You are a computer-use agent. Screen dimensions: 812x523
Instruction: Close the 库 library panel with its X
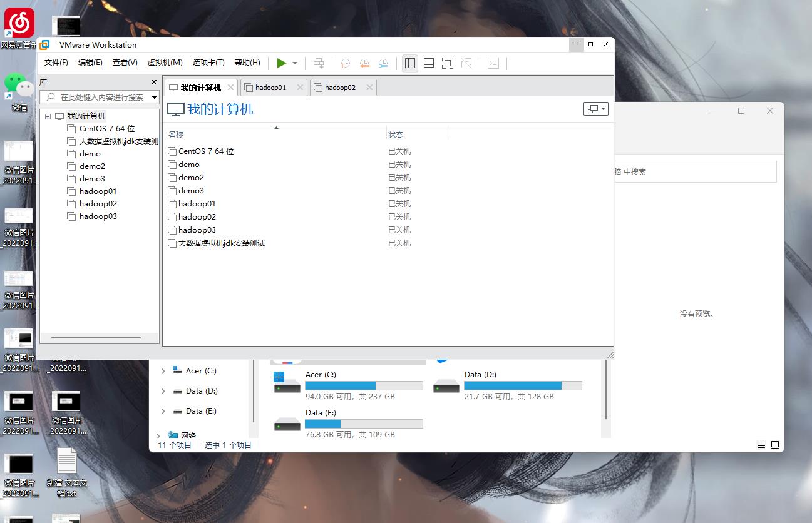pos(154,82)
